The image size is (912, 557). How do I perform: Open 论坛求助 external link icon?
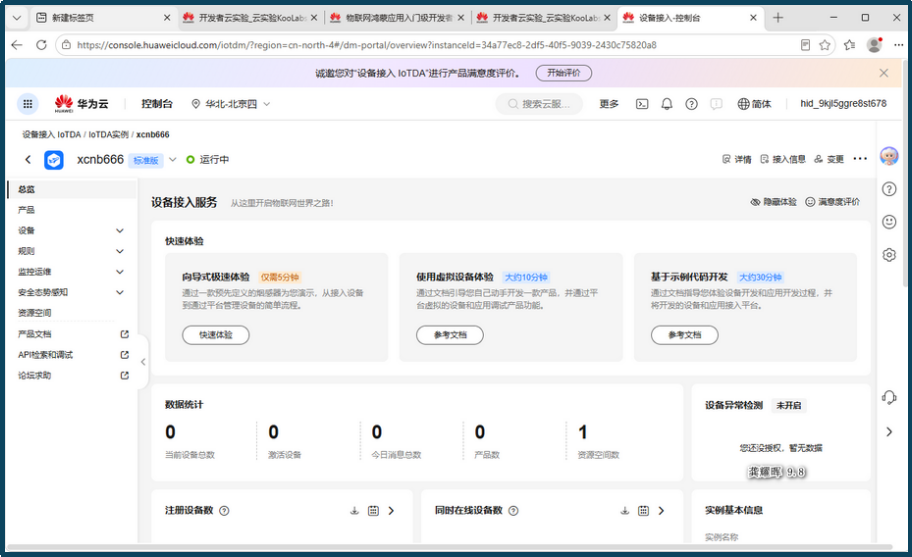[124, 376]
